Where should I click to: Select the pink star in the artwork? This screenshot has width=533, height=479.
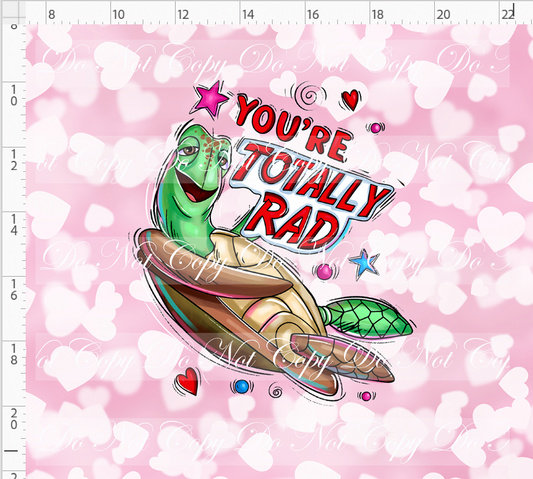coord(211,99)
